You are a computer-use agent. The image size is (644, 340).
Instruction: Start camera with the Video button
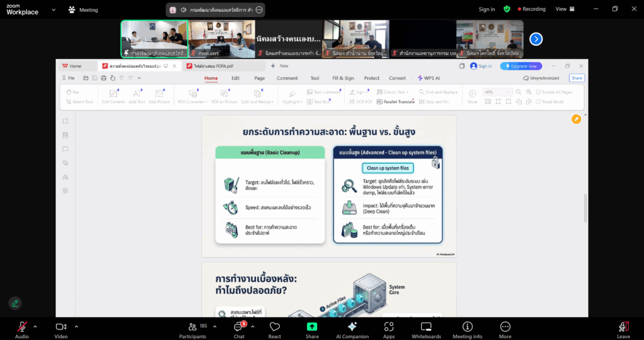coord(61,329)
